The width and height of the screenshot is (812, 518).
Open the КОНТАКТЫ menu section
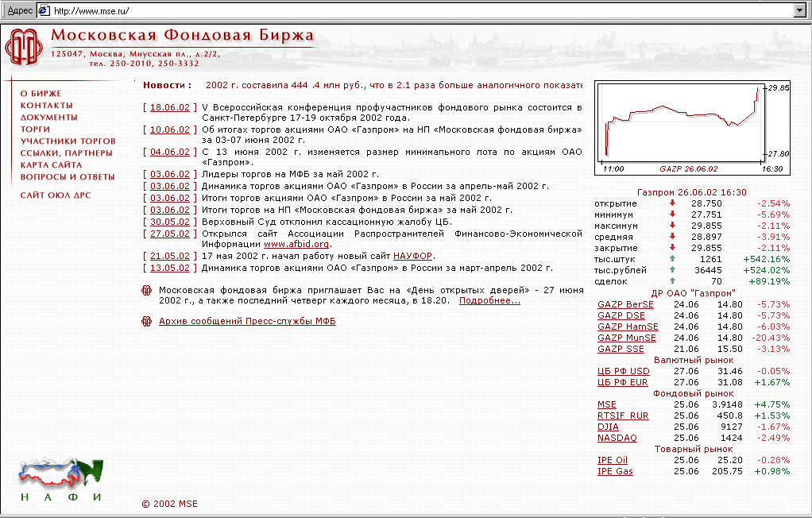[x=47, y=106]
